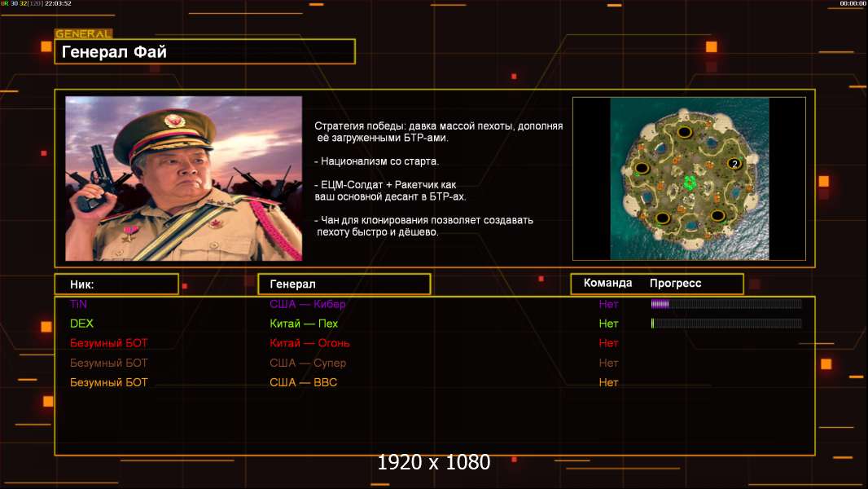Click the США — Кибер general entry
This screenshot has height=489, width=868.
307,304
